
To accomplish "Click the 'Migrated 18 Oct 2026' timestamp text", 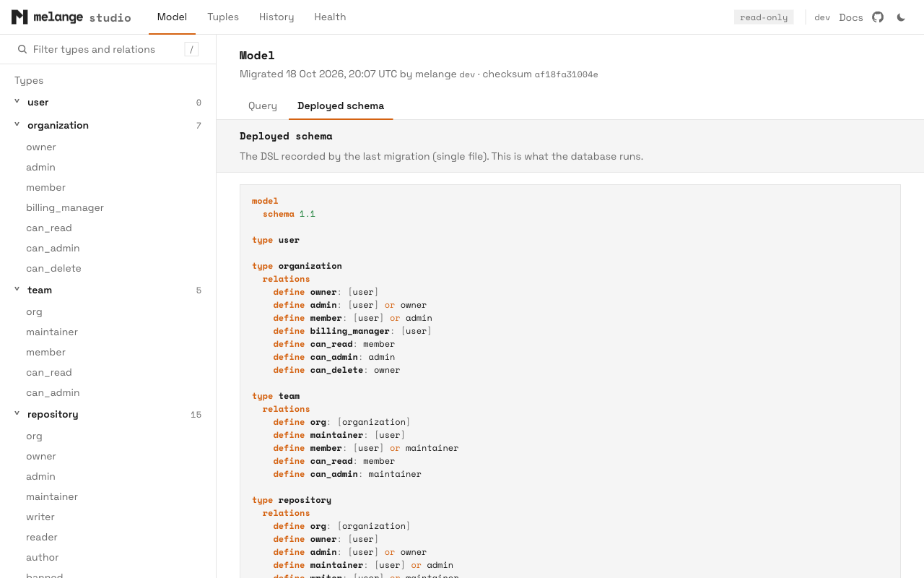I will click(318, 74).
